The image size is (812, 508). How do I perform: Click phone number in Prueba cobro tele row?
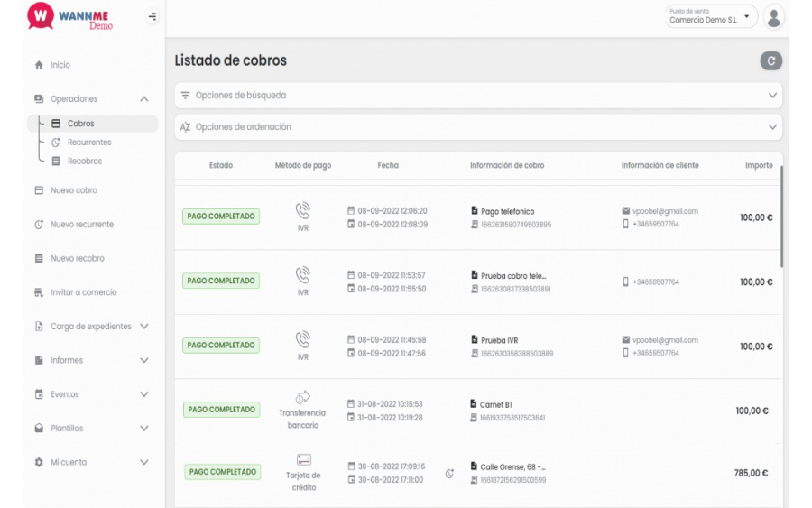[x=656, y=282]
